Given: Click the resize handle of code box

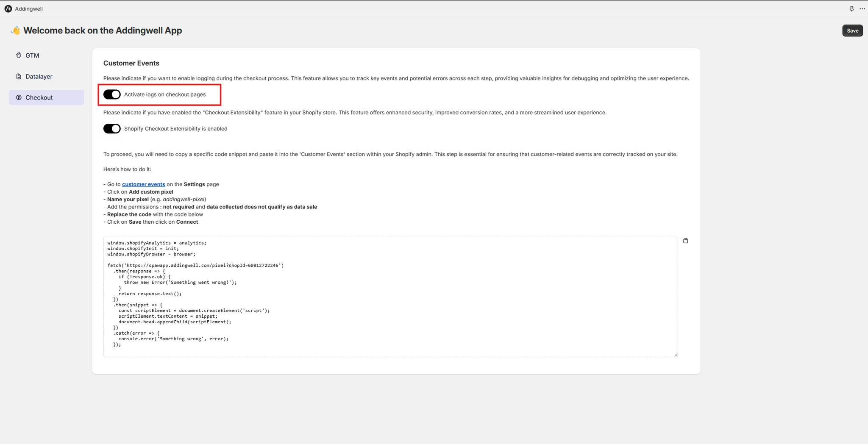Looking at the screenshot, I should click(x=676, y=355).
